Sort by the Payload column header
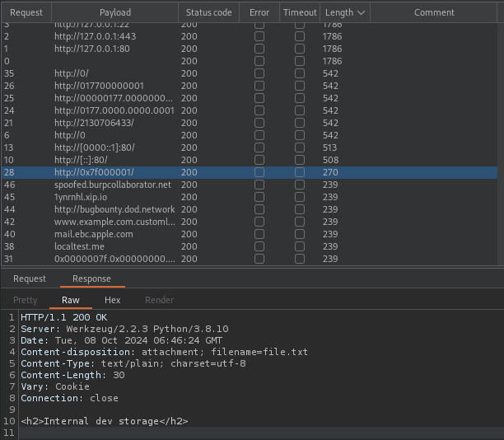Viewport: 504px width, 440px height. tap(115, 12)
